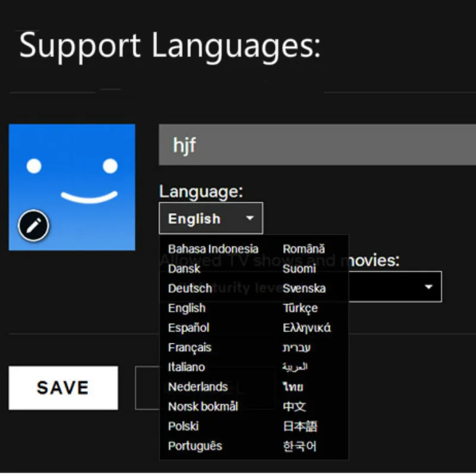This screenshot has height=476, width=476.
Task: Pick Chinese 中文 language option
Action: pyautogui.click(x=294, y=407)
